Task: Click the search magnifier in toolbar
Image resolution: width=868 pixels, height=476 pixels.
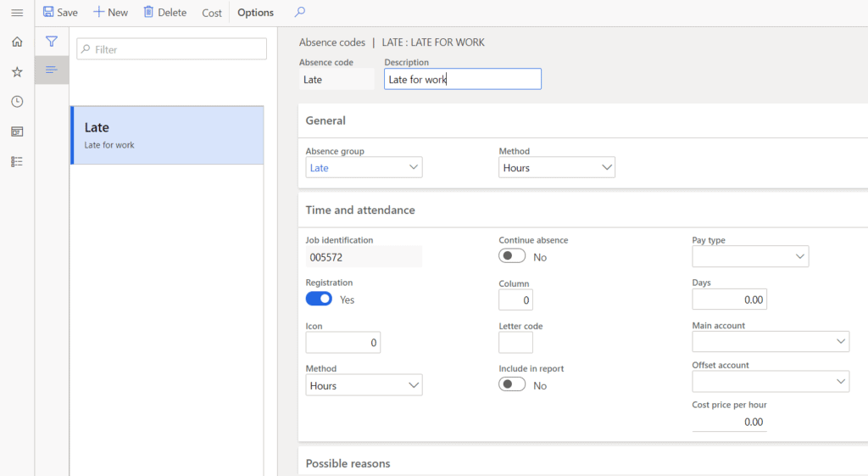Action: (x=299, y=12)
